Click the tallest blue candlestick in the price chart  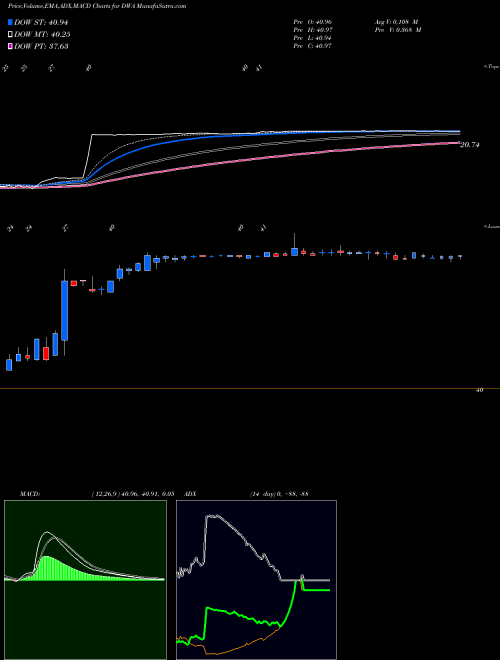pos(64,311)
